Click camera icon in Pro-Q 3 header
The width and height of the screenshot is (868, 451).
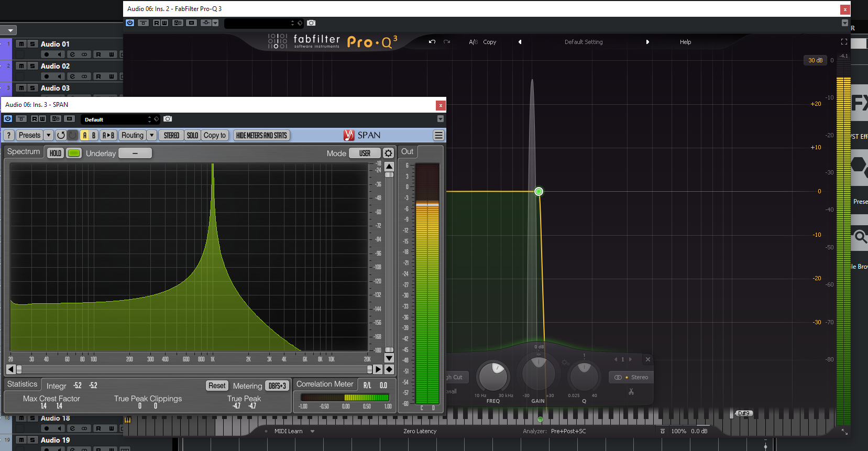[x=311, y=23]
